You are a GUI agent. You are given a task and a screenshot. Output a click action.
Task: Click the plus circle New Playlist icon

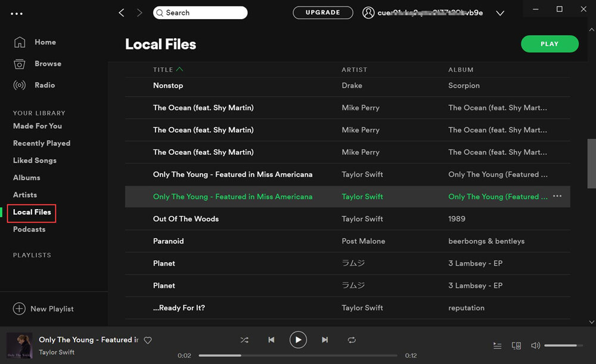19,309
